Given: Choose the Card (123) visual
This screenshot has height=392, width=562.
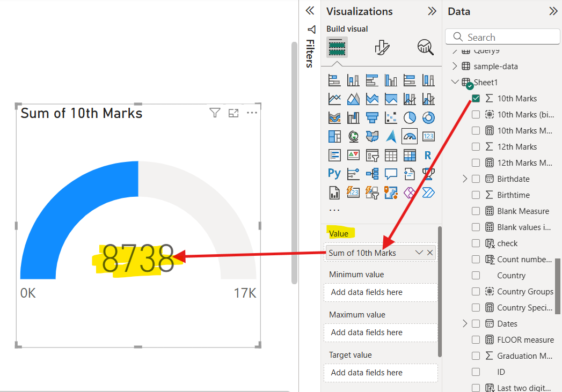Looking at the screenshot, I should coord(428,136).
